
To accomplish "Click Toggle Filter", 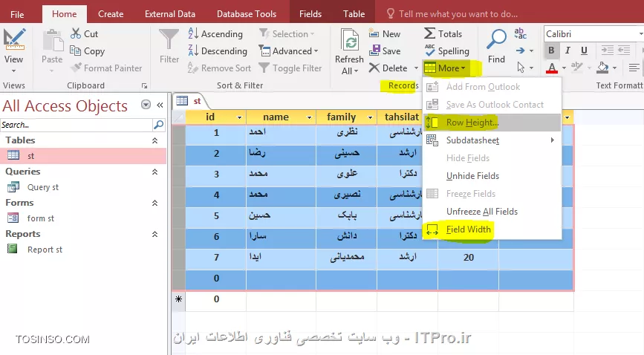I will [x=290, y=68].
